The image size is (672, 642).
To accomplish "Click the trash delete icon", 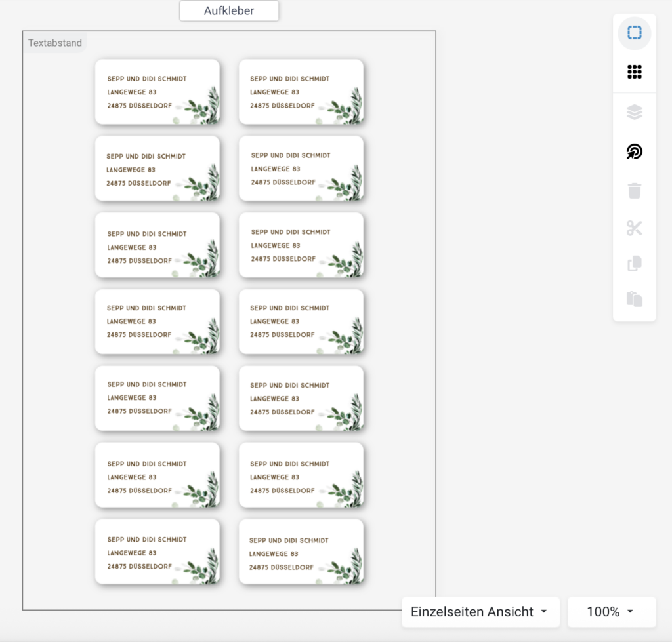I will point(635,191).
